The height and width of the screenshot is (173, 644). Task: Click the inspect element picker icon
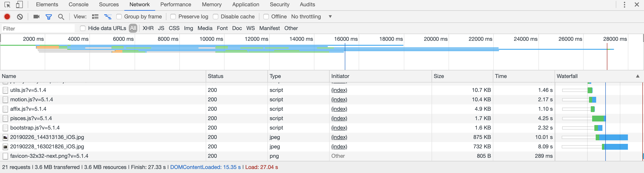(x=7, y=5)
